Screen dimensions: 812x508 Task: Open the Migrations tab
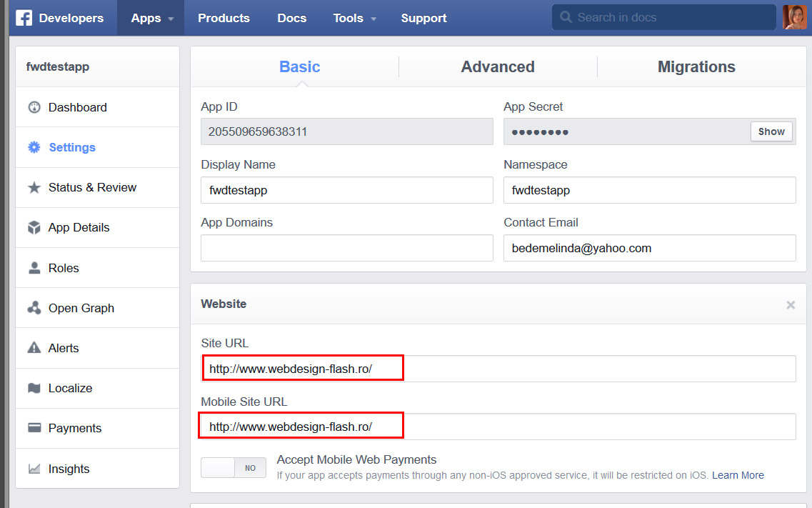click(x=696, y=67)
